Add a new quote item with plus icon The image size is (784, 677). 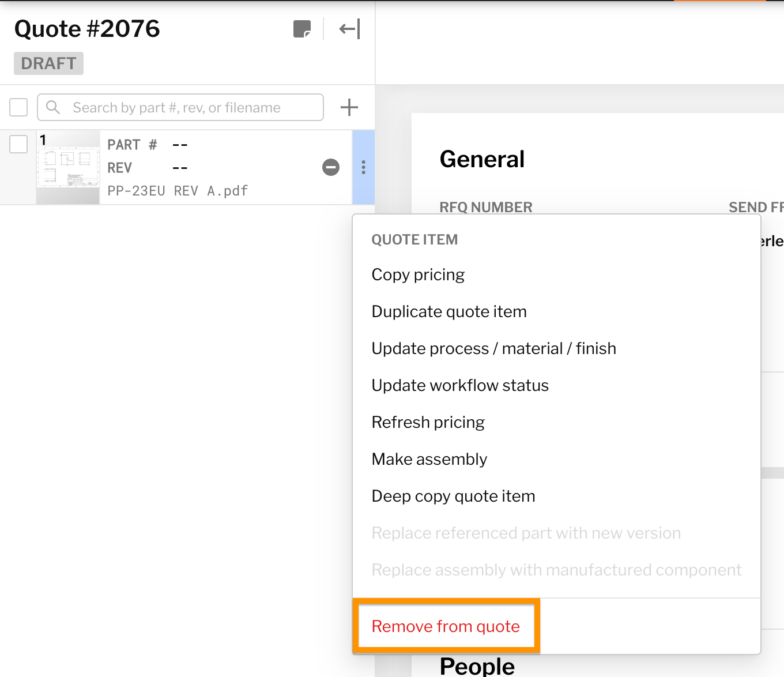click(349, 107)
